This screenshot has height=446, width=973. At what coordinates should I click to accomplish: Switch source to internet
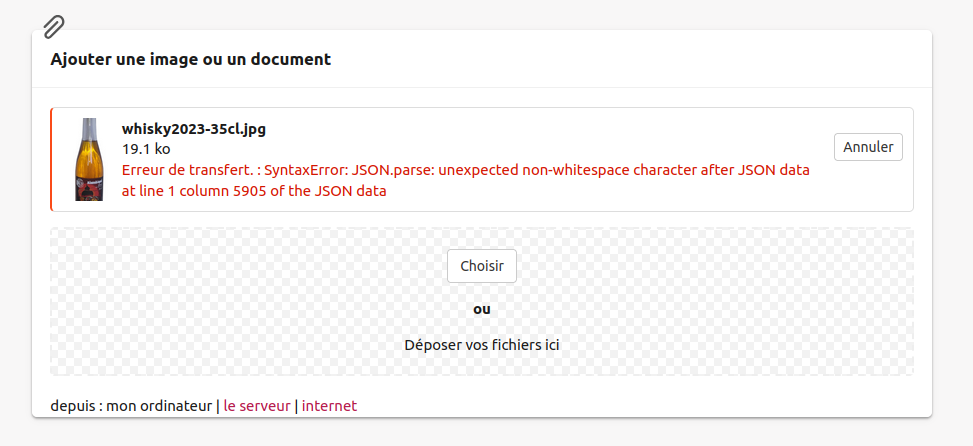330,406
